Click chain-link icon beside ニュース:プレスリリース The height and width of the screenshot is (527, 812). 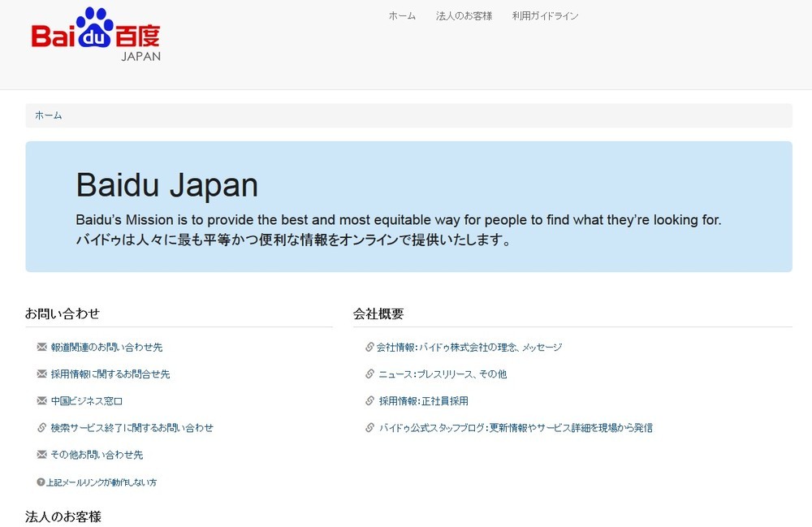(x=369, y=374)
